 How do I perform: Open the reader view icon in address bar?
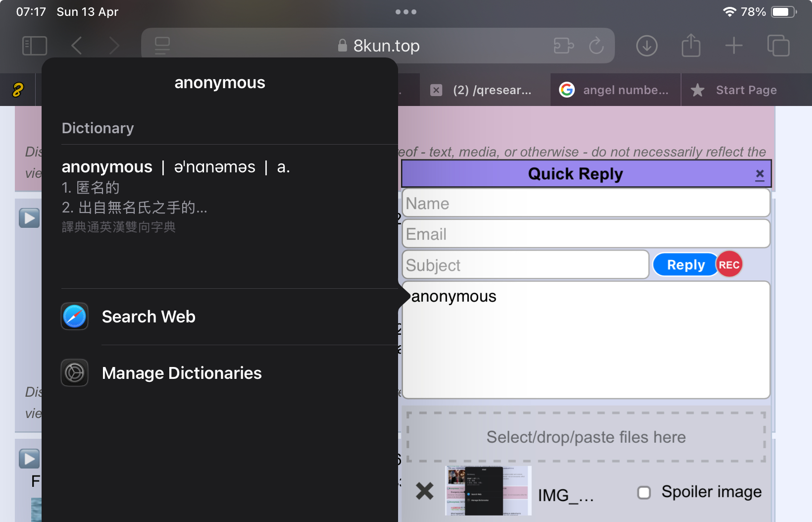pos(162,46)
